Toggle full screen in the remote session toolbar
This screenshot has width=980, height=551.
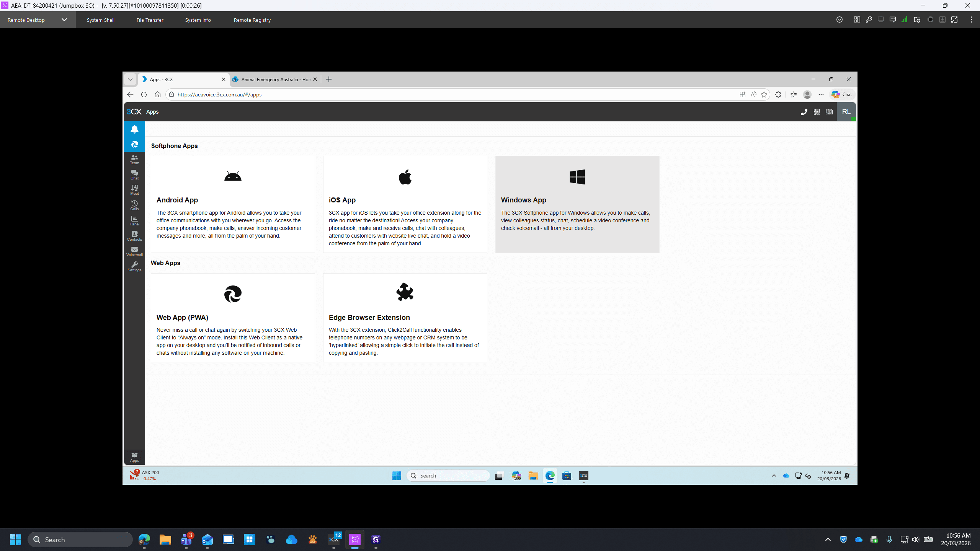pos(954,20)
